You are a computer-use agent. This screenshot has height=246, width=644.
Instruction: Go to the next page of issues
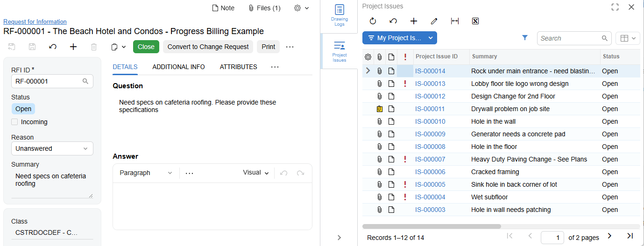click(609, 236)
